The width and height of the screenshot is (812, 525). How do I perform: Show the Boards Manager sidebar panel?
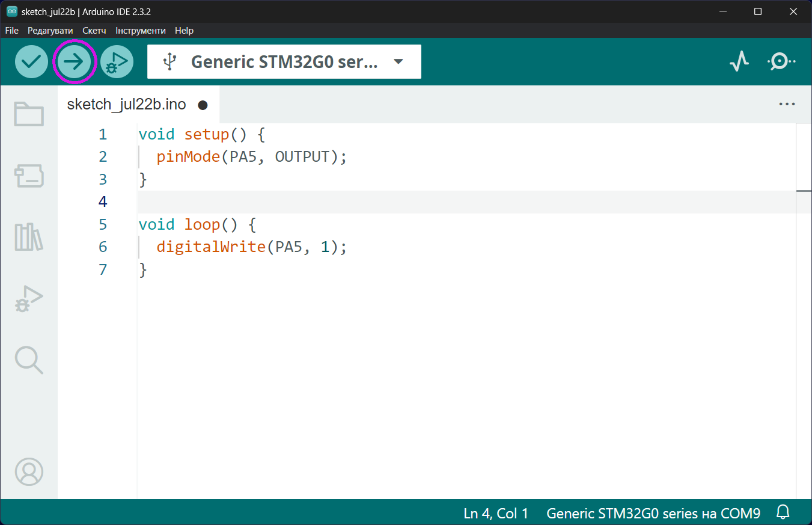click(29, 176)
